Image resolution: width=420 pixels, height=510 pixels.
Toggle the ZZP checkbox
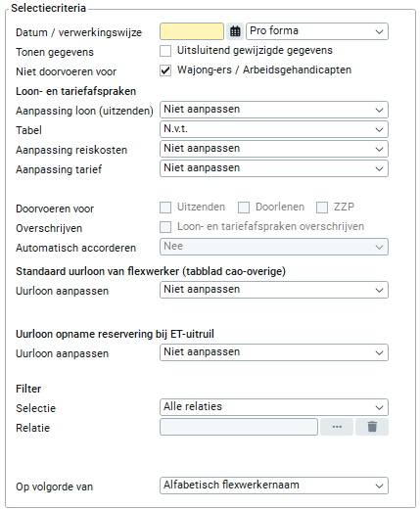pos(322,208)
